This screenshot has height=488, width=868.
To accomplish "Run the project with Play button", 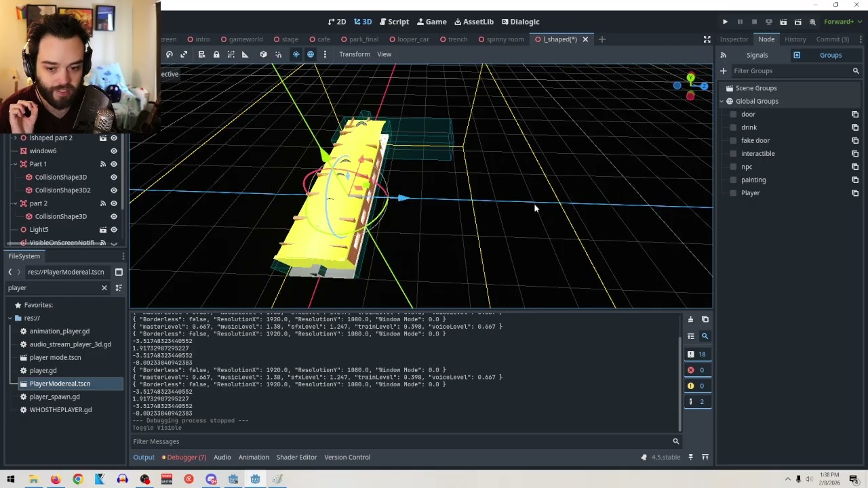I will [x=725, y=22].
